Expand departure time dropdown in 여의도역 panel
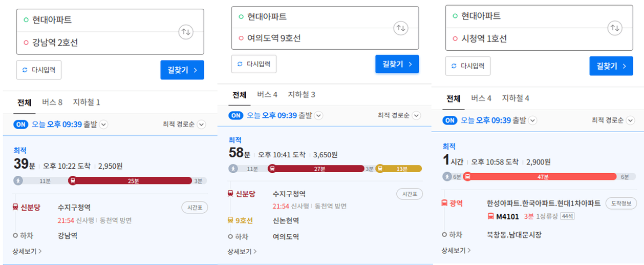The image size is (644, 265). (318, 116)
